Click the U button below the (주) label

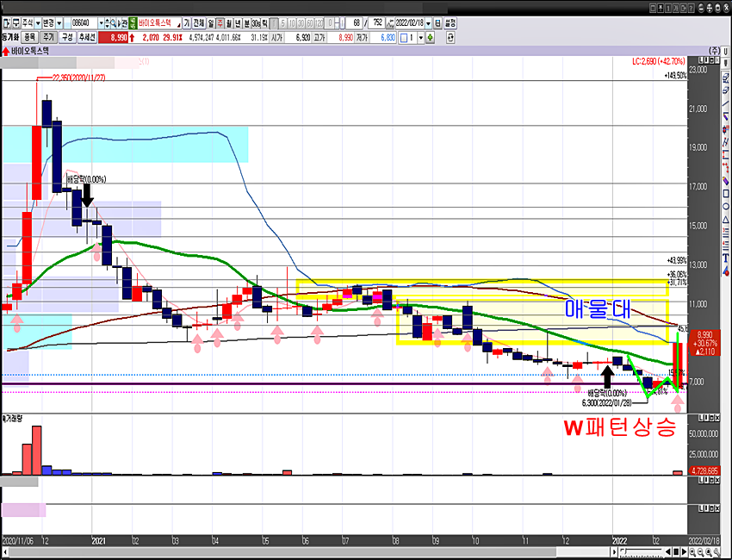(726, 51)
